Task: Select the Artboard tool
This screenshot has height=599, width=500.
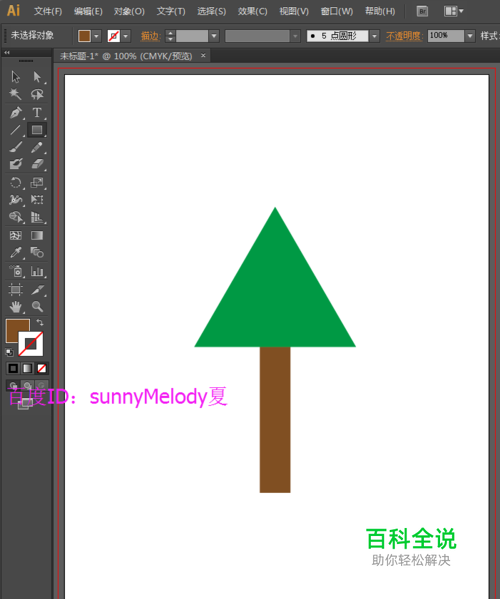Action: tap(16, 289)
